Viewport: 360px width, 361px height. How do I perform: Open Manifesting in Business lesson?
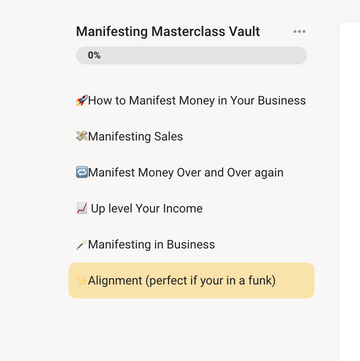152,244
